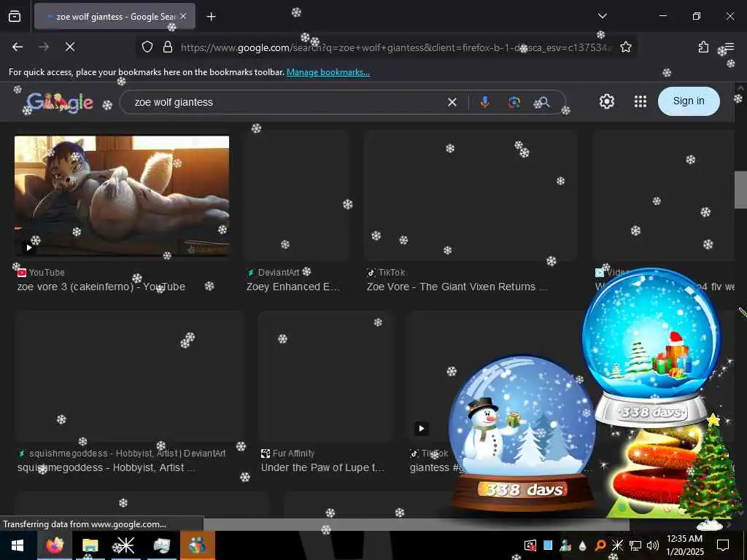Image resolution: width=747 pixels, height=560 pixels.
Task: Open Firefox View from the tab bar
Action: (15, 17)
